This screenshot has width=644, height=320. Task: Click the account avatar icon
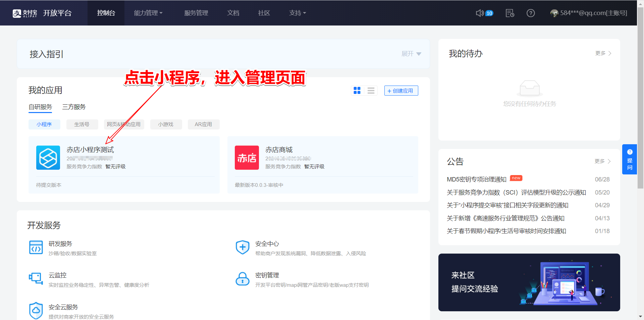[x=554, y=13]
